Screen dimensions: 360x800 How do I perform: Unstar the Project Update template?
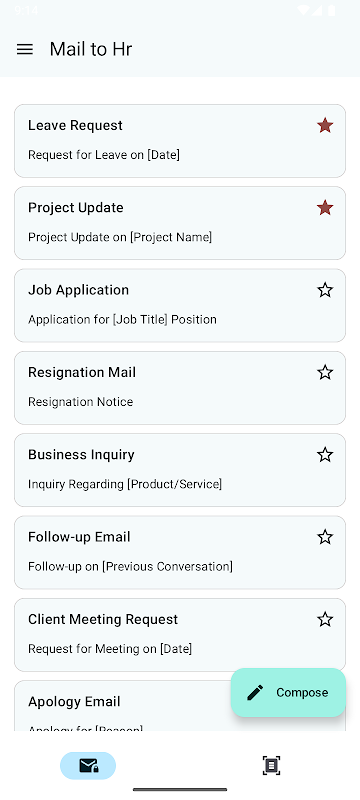click(x=325, y=208)
